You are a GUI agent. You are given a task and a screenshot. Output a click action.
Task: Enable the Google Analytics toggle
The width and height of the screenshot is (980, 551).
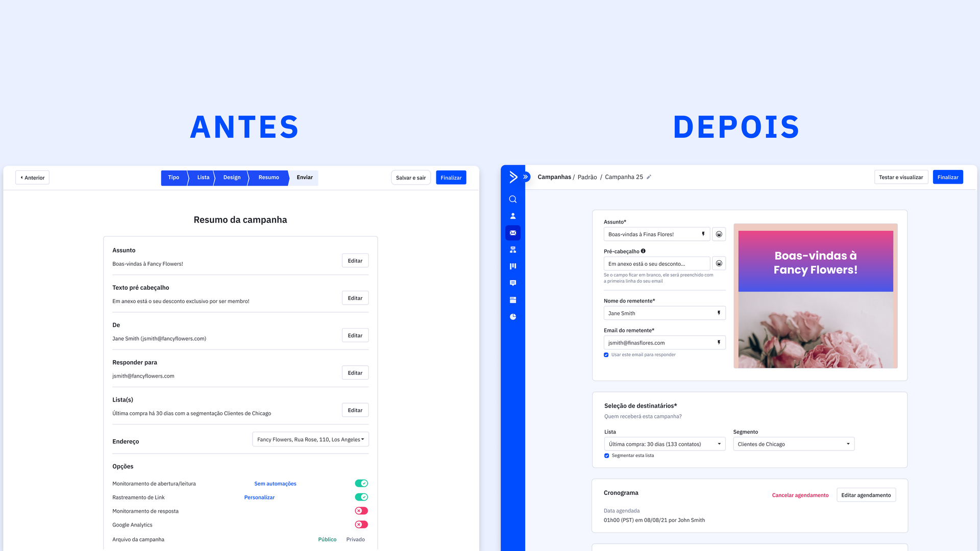tap(361, 524)
